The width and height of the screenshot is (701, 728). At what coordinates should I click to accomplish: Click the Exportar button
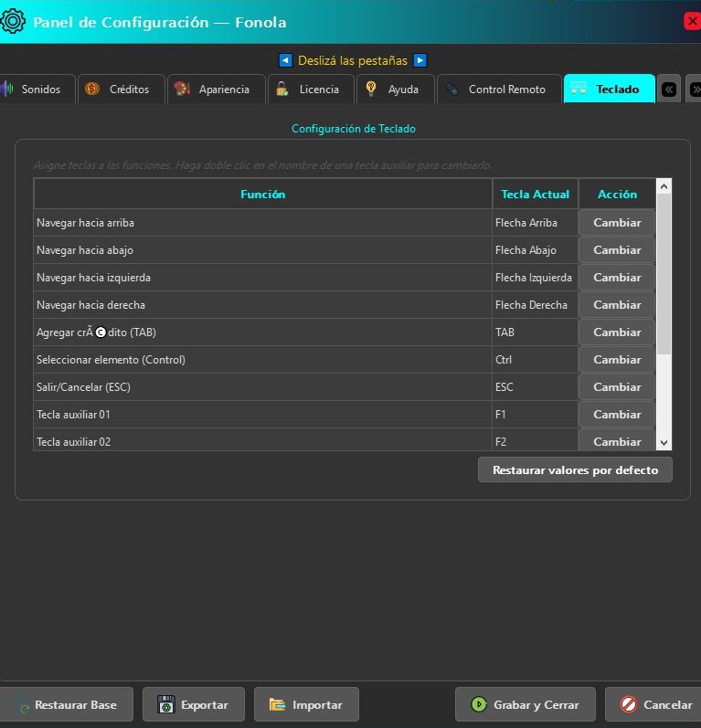[x=194, y=704]
